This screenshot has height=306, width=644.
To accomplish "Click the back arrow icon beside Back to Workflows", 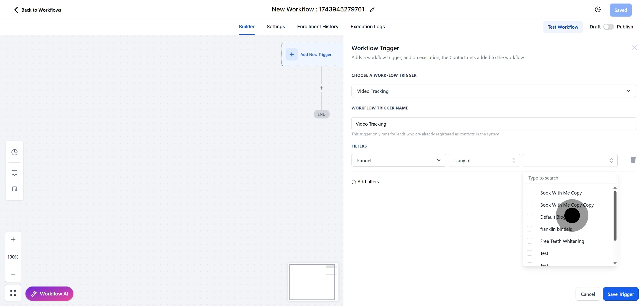I will pyautogui.click(x=16, y=10).
